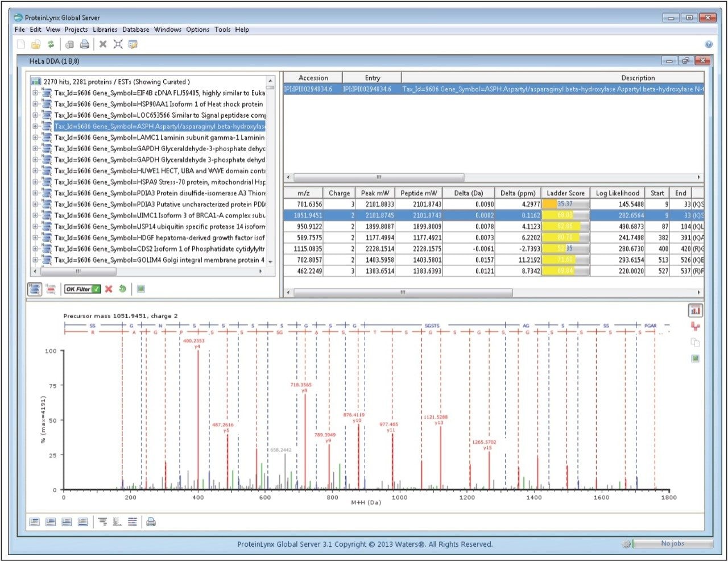Select the CDS2 Phosphatidate cytidylyltransferase row
This screenshot has height=562, width=728.
(160, 249)
